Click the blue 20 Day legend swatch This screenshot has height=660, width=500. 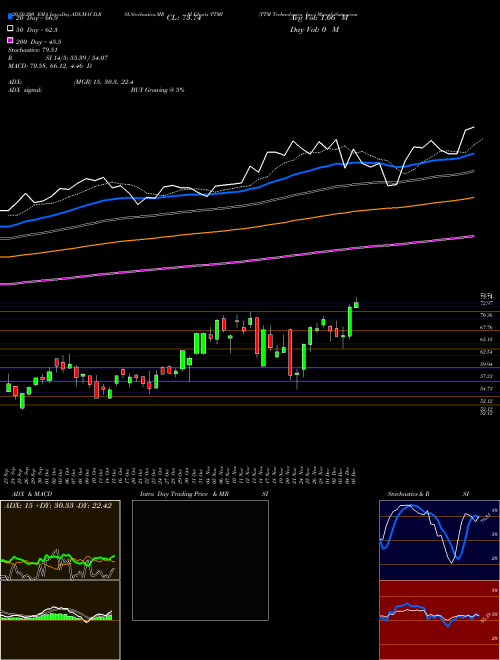[10, 17]
